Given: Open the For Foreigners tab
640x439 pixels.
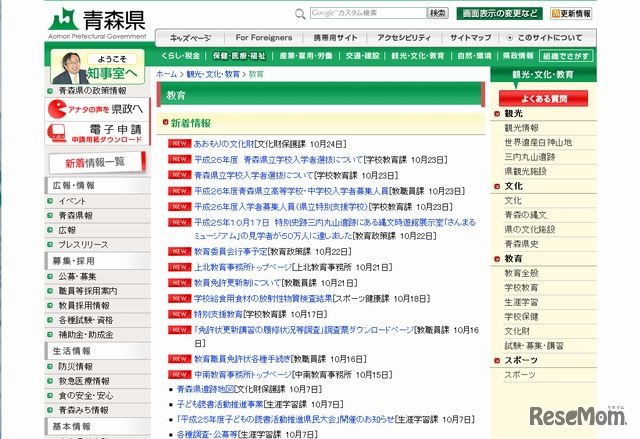Looking at the screenshot, I should click(264, 38).
